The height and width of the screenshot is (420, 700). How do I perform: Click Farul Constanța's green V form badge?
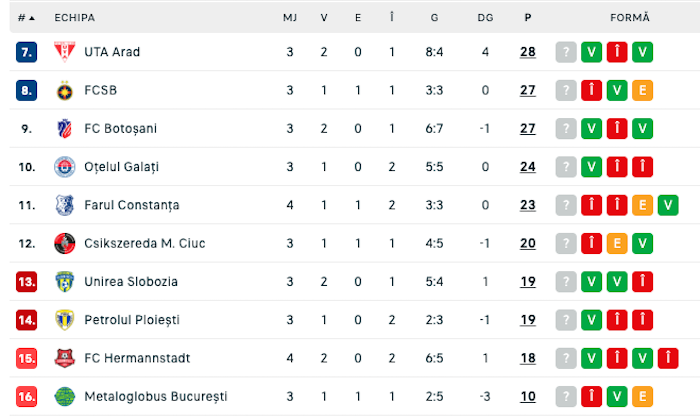(x=668, y=205)
